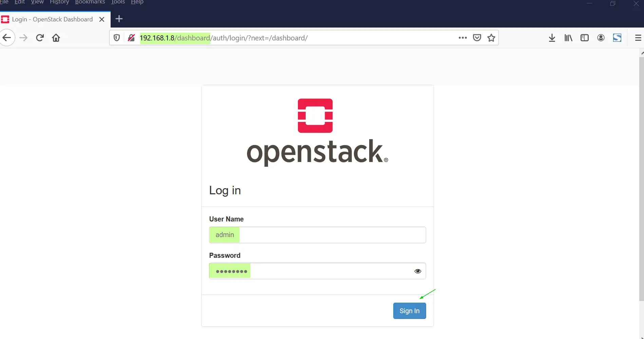Minimize the browser window
Viewport: 644px width, 339px height.
pyautogui.click(x=590, y=3)
